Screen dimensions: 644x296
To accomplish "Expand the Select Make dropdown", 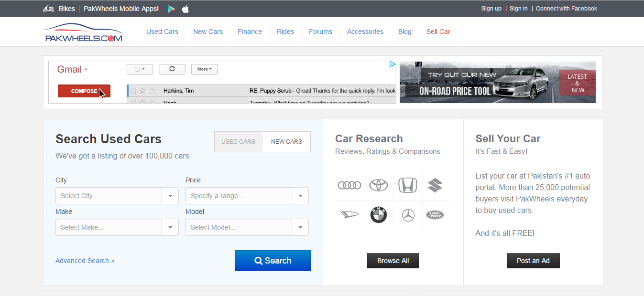I will pyautogui.click(x=117, y=227).
